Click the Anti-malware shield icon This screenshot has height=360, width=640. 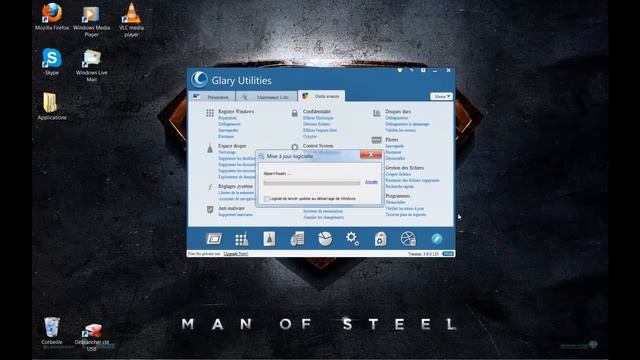[x=210, y=209]
